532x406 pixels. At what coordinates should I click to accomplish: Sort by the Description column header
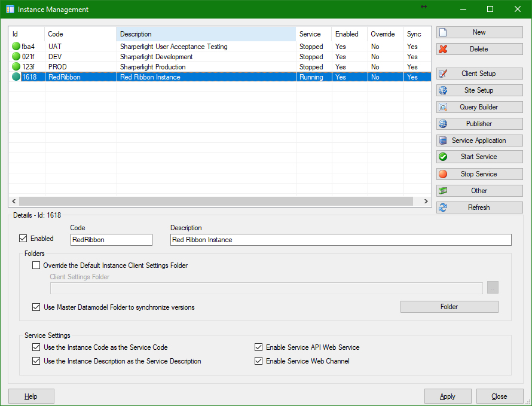pos(206,34)
